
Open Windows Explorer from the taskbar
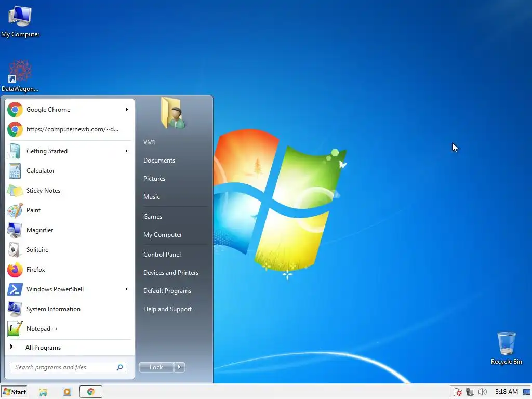tap(43, 392)
